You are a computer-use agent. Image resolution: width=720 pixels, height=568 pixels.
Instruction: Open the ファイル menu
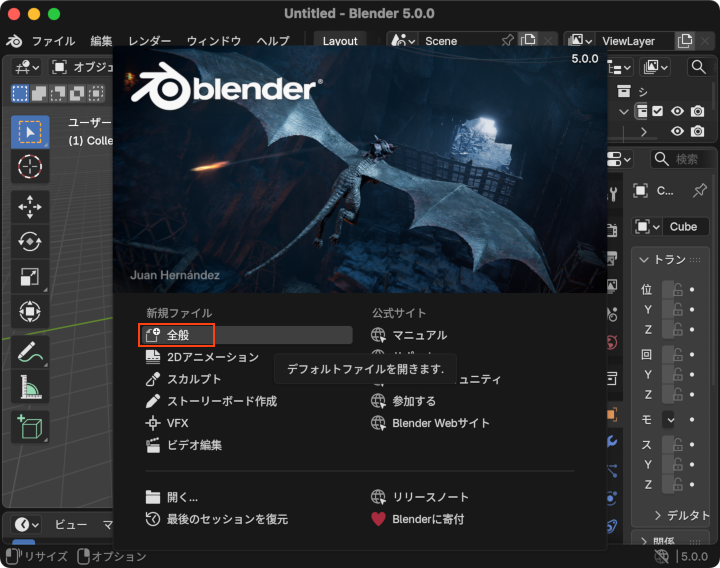point(53,41)
